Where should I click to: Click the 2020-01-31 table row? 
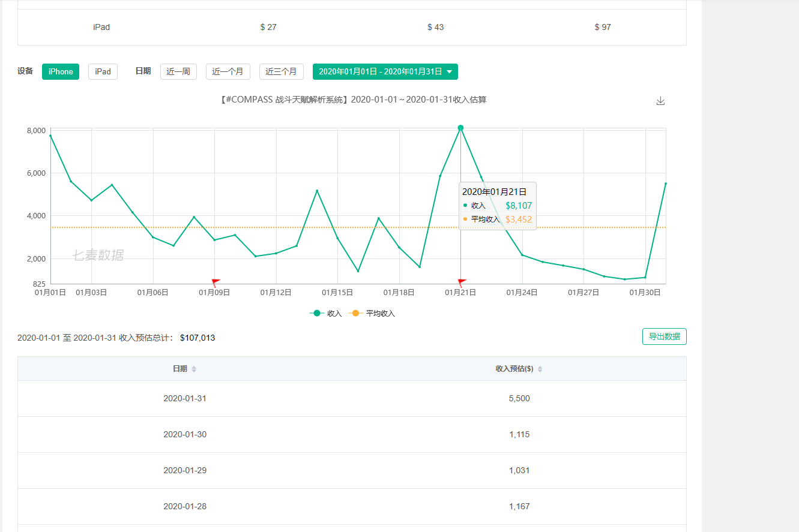[x=352, y=399]
